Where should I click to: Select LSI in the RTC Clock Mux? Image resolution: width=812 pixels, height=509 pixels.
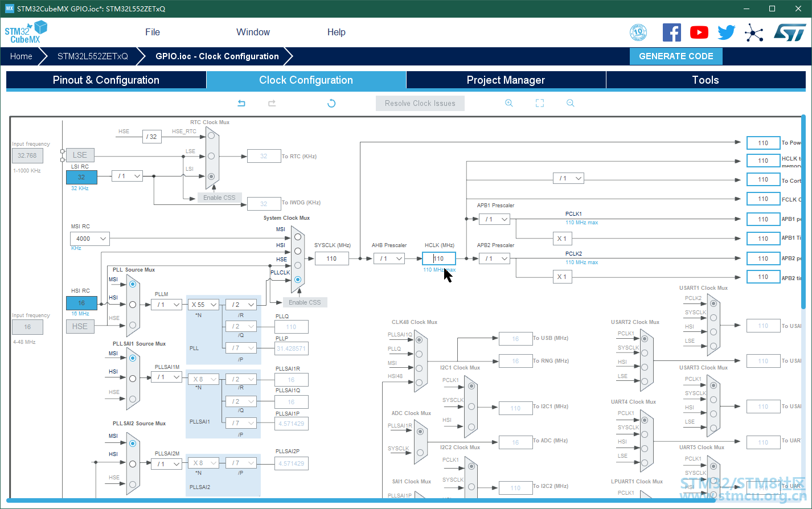pyautogui.click(x=211, y=176)
